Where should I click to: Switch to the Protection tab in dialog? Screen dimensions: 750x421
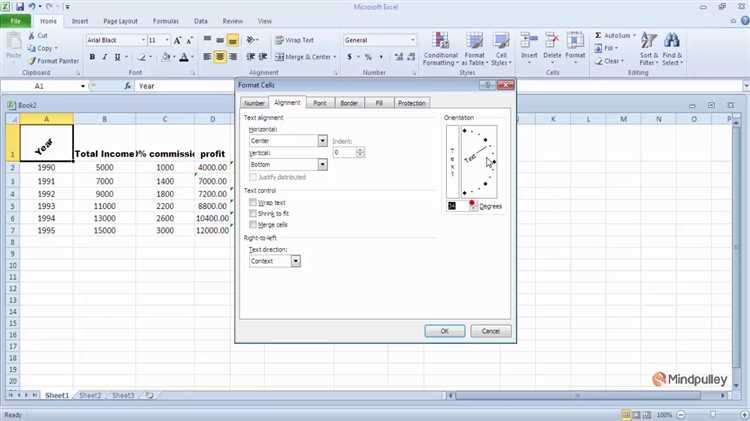[411, 103]
